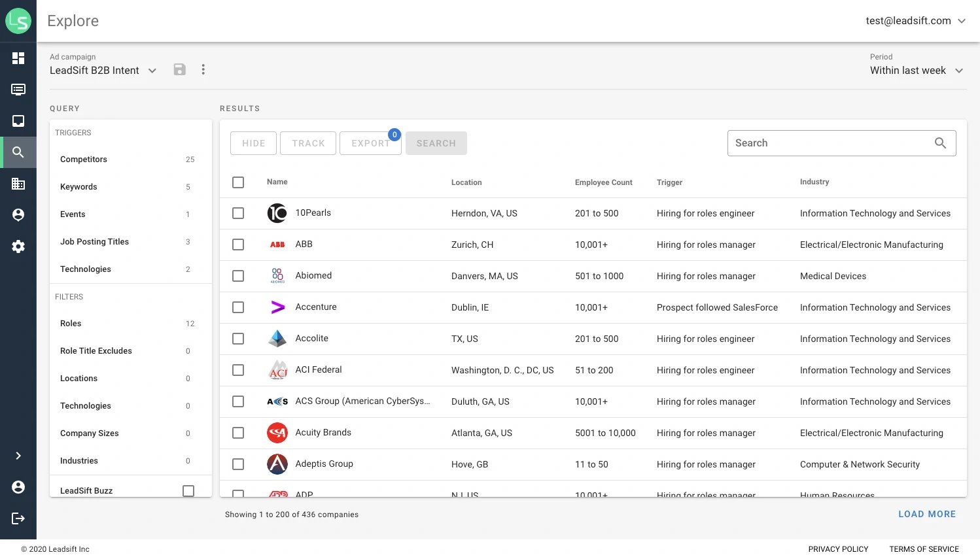The width and height of the screenshot is (980, 559).
Task: Click the Accolite company logo
Action: coord(277,339)
